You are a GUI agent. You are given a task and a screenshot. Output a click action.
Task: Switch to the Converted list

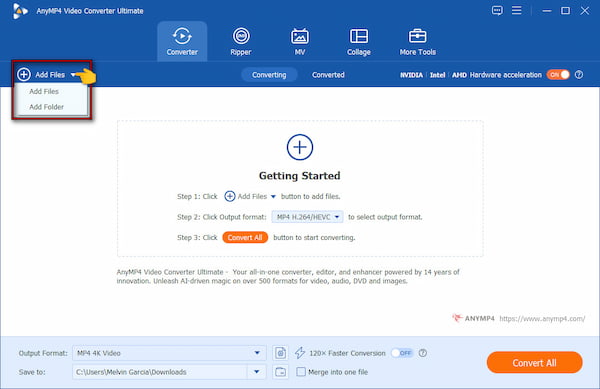pyautogui.click(x=328, y=75)
